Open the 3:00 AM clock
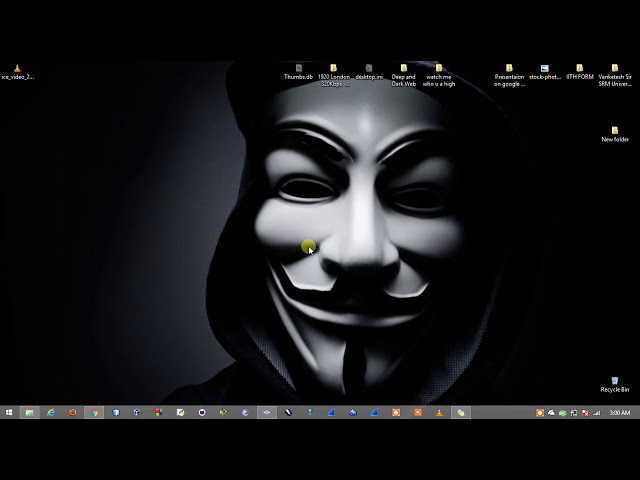640x480 pixels. [620, 413]
